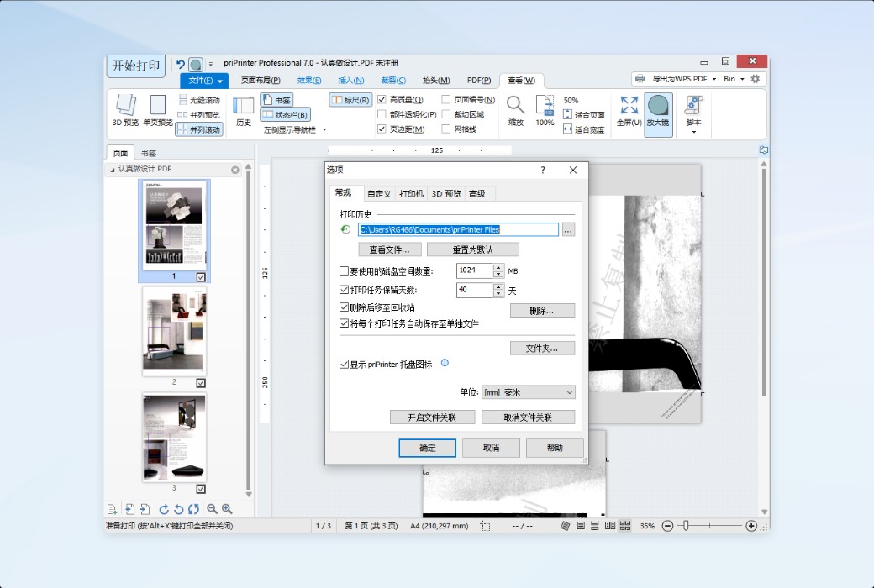874x588 pixels.
Task: Click the 开启文件关联 button
Action: (432, 417)
